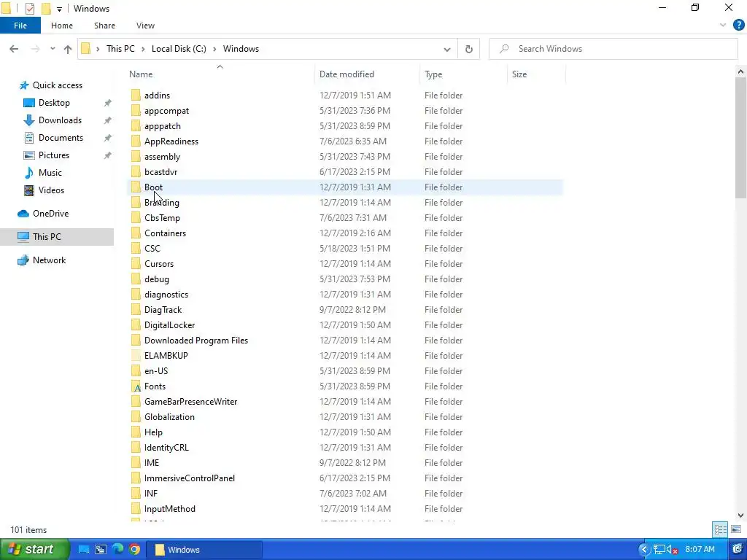
Task: Click the taskbar switch windows icon
Action: coord(101,550)
